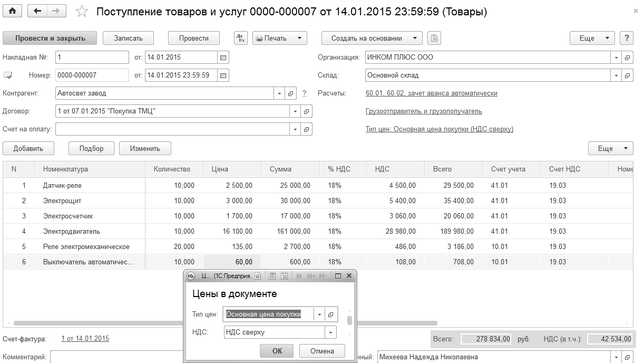Open the Счет на оплату item form icon

[307, 129]
